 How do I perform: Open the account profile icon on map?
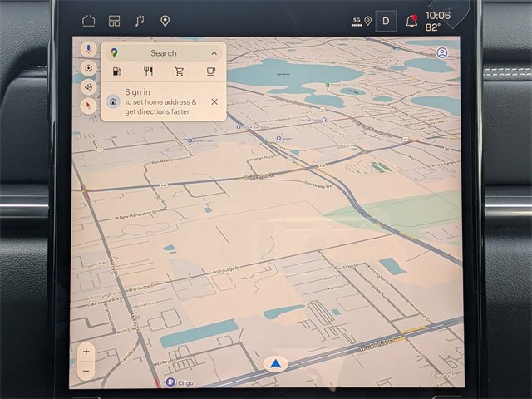pos(442,52)
